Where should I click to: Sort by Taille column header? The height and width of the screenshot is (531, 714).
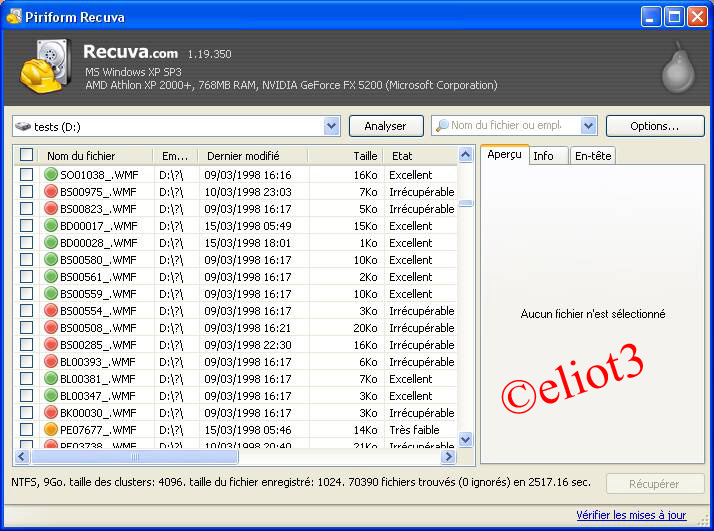point(346,156)
